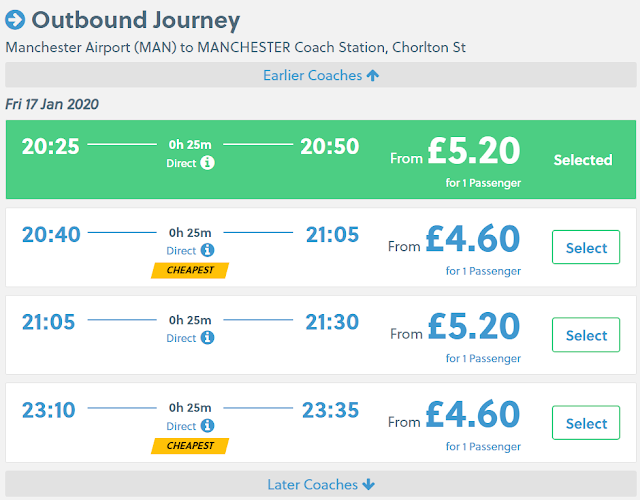Click the down arrow beside Later Coaches
The height and width of the screenshot is (500, 640).
(x=369, y=485)
